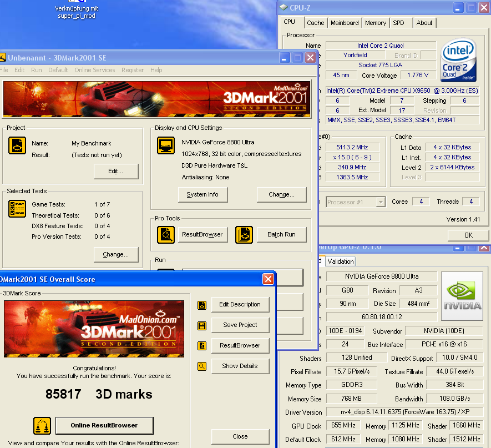The image size is (491, 448).
Task: Open the Processor #1 selection dropdown in CPU-Z
Action: click(x=381, y=202)
